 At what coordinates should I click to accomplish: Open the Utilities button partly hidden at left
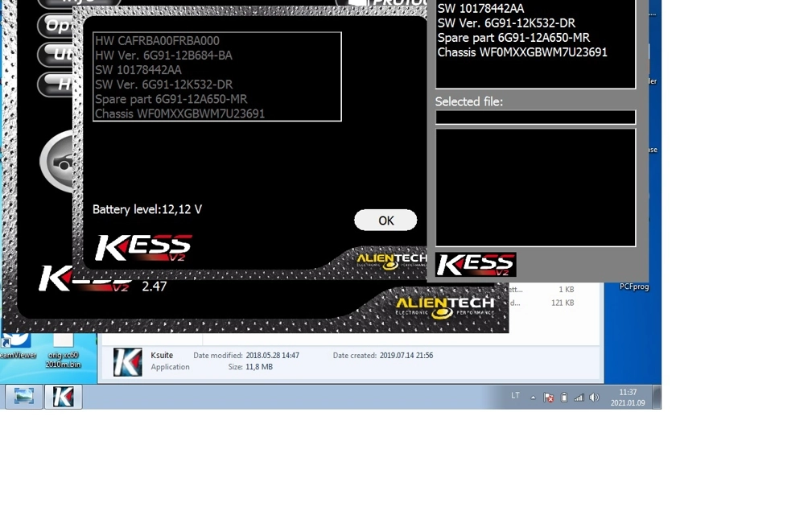coord(56,54)
